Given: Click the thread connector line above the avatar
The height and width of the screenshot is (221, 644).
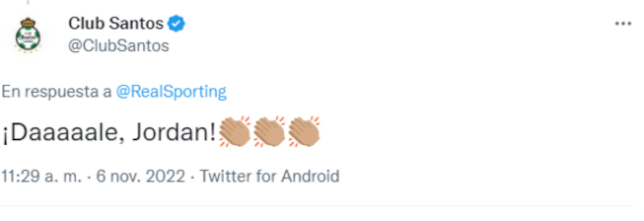Looking at the screenshot, I should pyautogui.click(x=28, y=2).
